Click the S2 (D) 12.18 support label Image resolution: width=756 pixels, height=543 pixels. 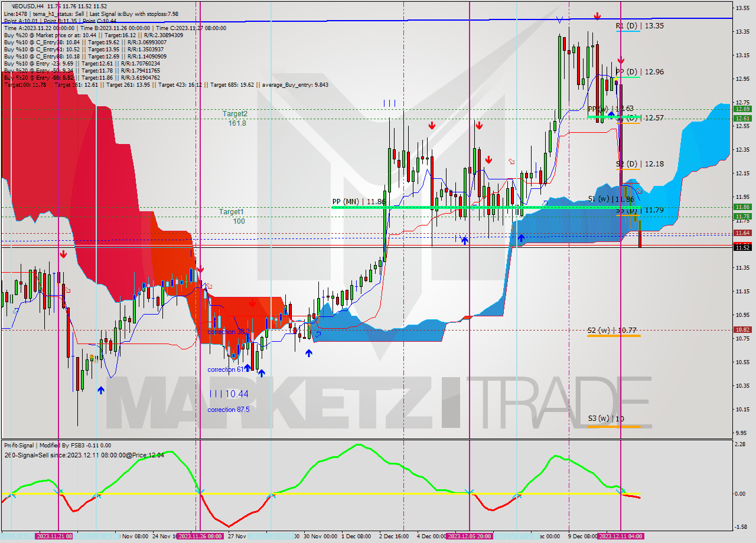[639, 163]
